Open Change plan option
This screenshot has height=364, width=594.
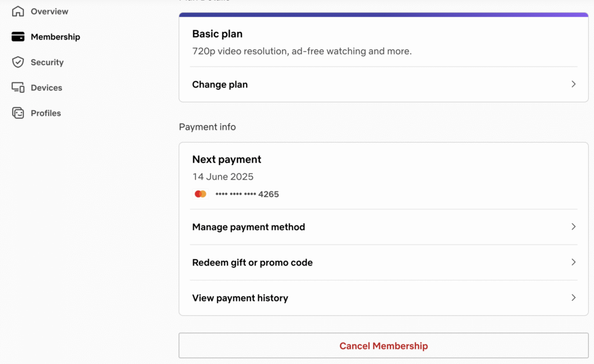[383, 85]
